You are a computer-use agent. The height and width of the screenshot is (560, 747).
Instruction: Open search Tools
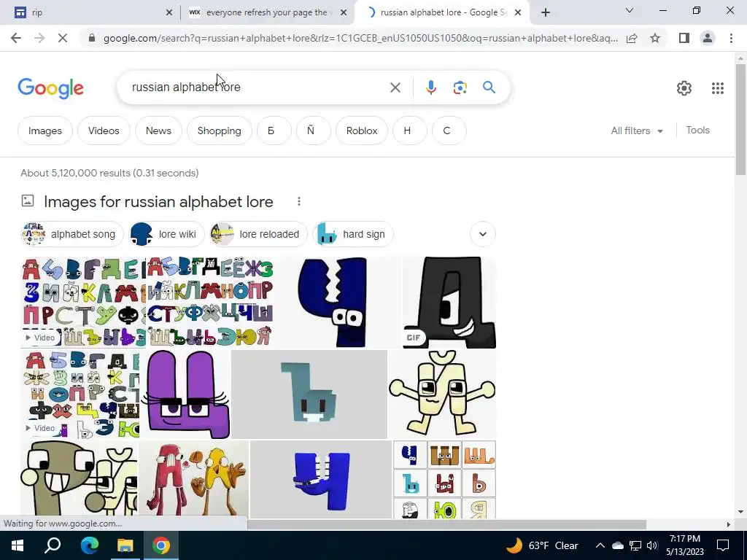click(697, 130)
